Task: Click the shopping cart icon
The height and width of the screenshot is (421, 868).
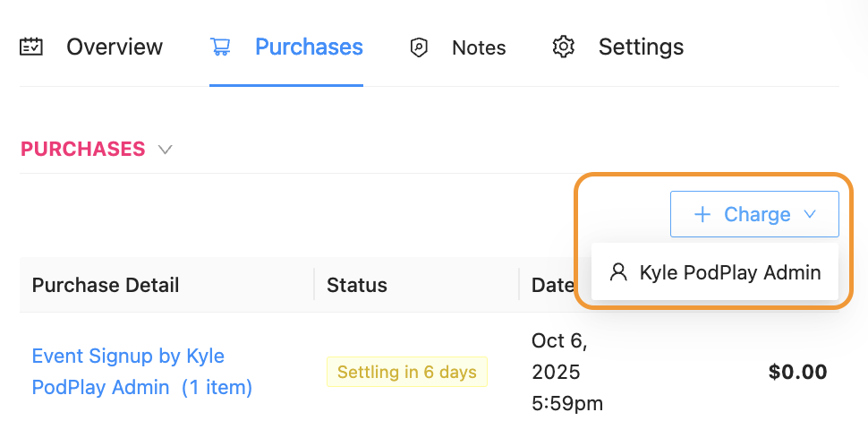Action: pos(220,47)
